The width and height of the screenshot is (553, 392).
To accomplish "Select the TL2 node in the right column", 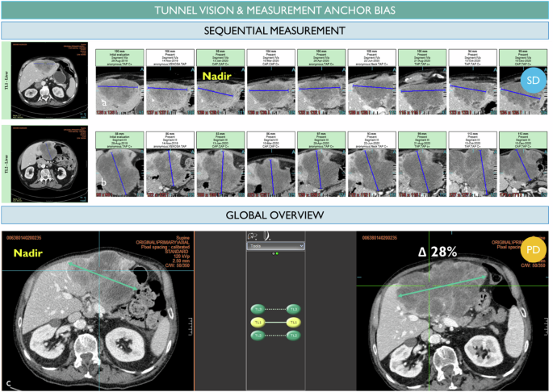I will point(294,336).
